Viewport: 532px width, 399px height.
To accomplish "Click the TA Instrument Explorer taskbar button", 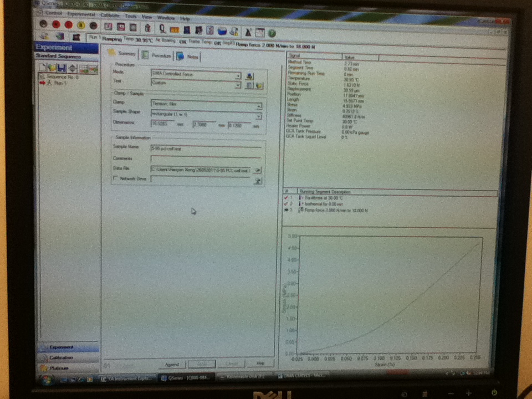I will pyautogui.click(x=127, y=378).
